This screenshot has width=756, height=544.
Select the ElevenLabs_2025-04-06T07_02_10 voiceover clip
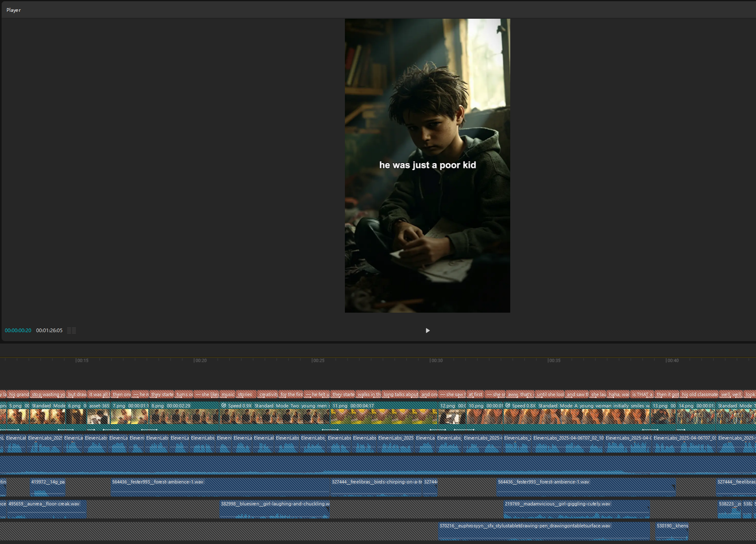point(568,443)
